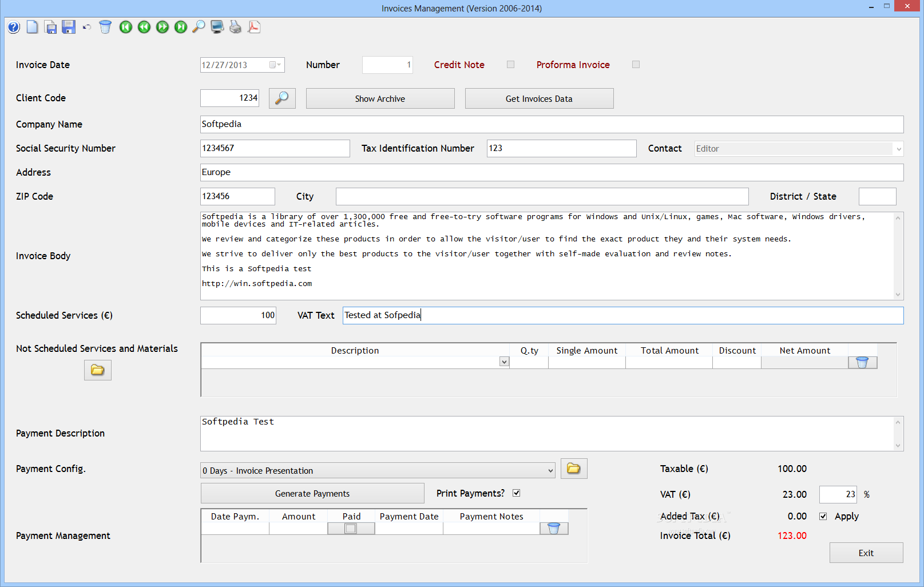Click the invoice Number field
The image size is (924, 587).
coord(387,65)
